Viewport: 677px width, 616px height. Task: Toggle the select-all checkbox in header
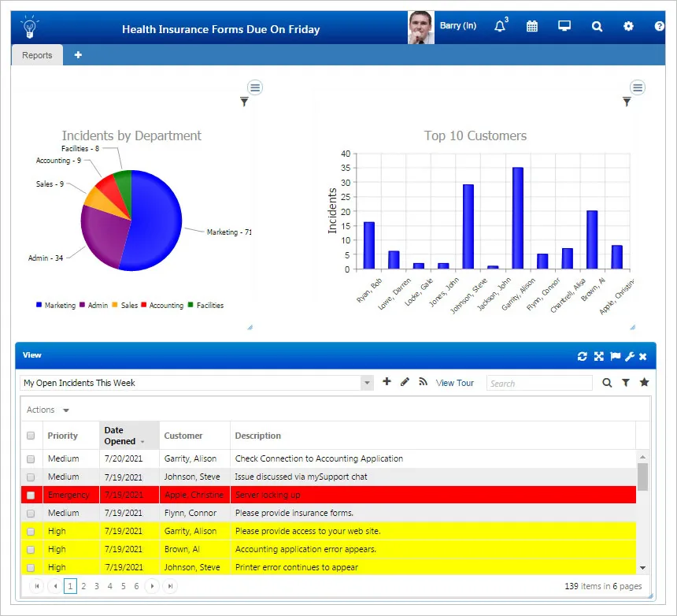31,436
